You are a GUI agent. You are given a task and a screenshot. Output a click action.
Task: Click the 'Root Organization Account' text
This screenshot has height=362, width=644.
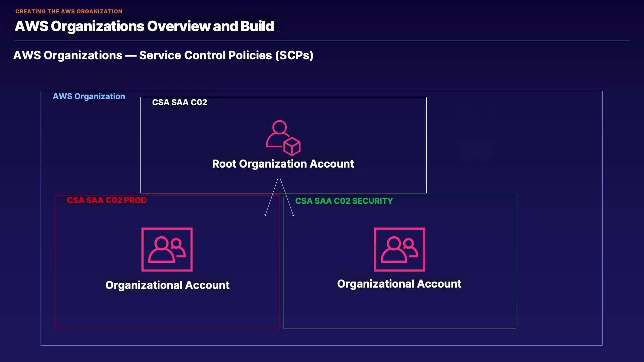coord(283,164)
